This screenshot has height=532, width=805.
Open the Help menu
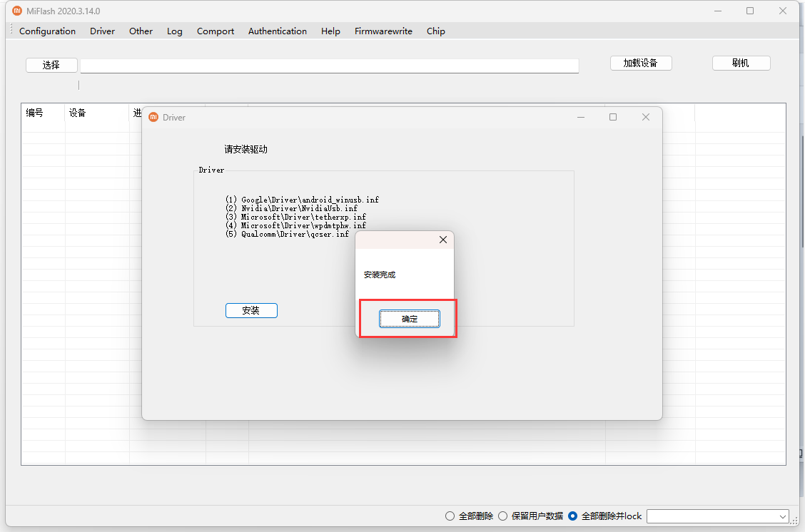click(x=330, y=31)
